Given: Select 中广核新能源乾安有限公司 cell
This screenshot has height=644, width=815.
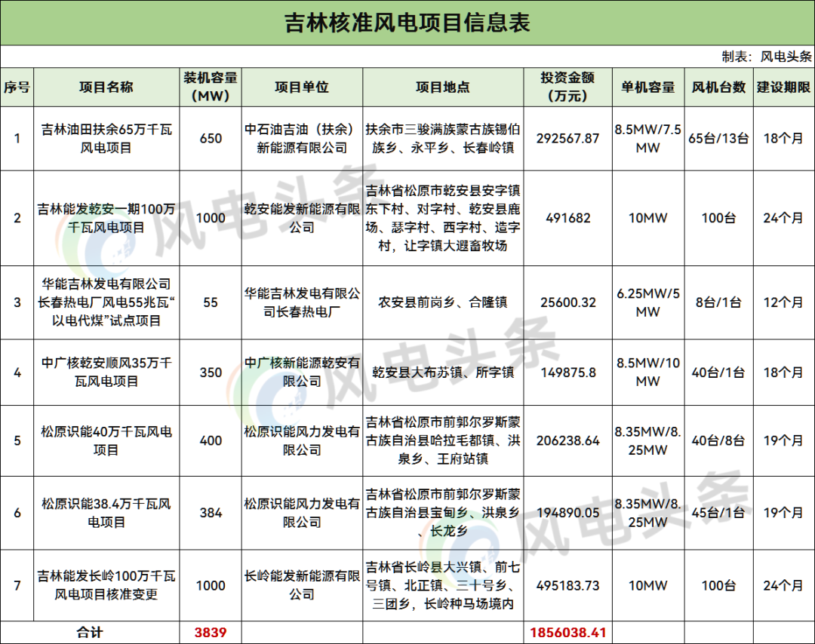Looking at the screenshot, I should click(302, 373).
